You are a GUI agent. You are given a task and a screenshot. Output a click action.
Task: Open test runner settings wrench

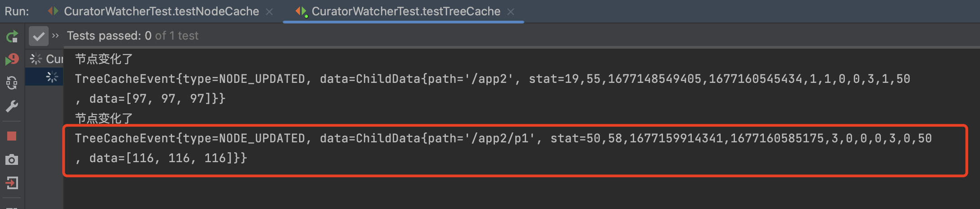point(12,106)
